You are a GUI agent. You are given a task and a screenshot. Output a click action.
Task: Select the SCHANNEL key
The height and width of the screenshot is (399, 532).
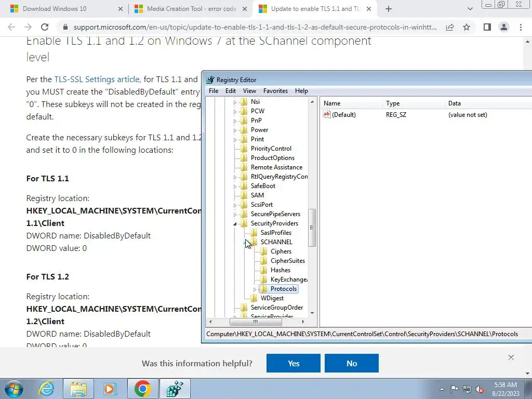coord(276,242)
